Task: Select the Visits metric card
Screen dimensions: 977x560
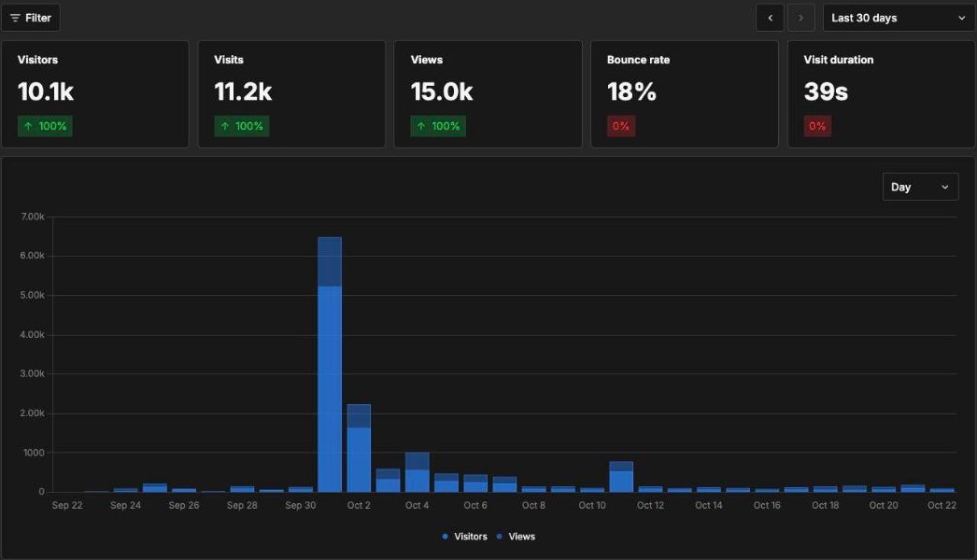Action: (x=291, y=94)
